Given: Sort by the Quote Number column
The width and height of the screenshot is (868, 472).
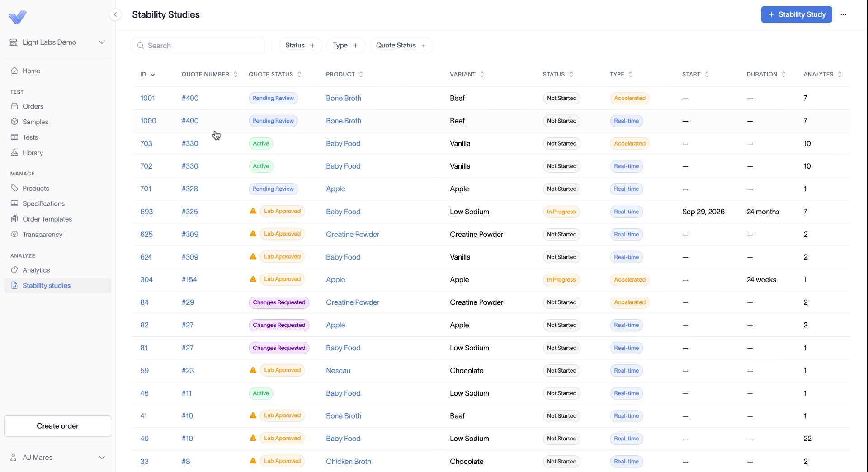Looking at the screenshot, I should tap(209, 74).
